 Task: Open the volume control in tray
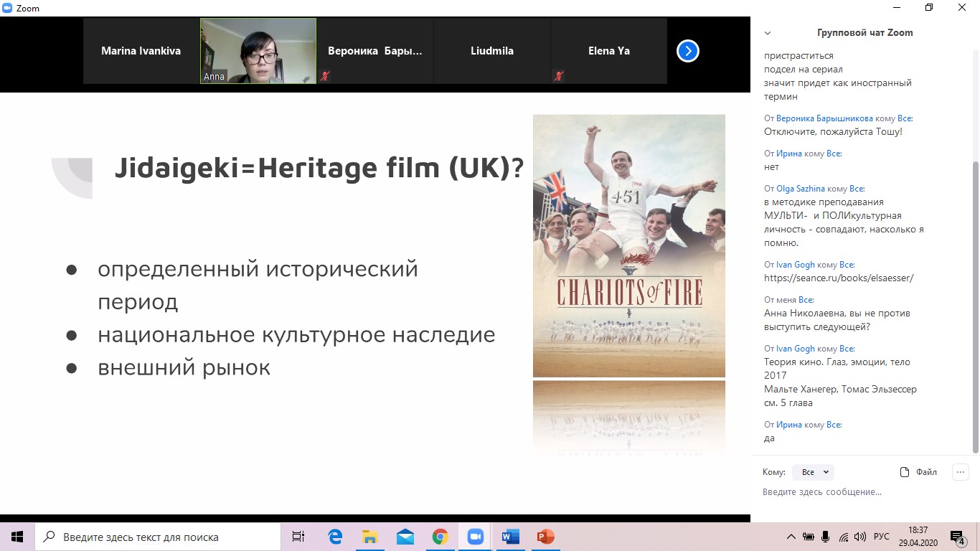pos(860,537)
